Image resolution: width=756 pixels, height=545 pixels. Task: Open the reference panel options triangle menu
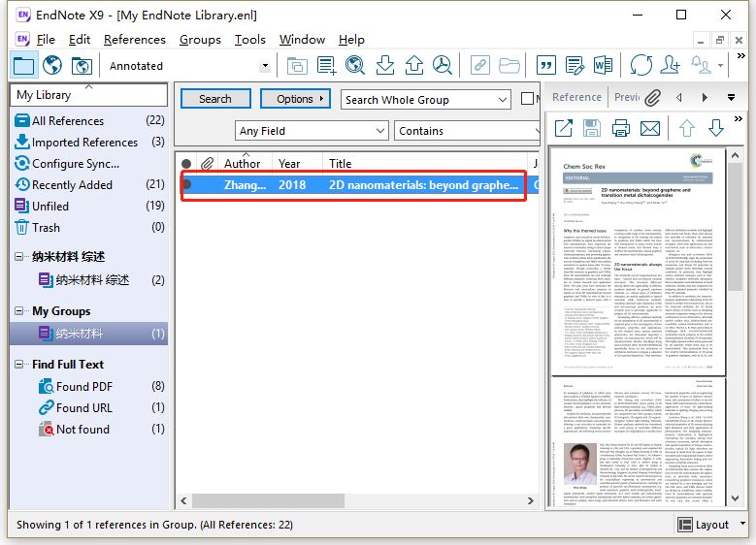[x=731, y=98]
